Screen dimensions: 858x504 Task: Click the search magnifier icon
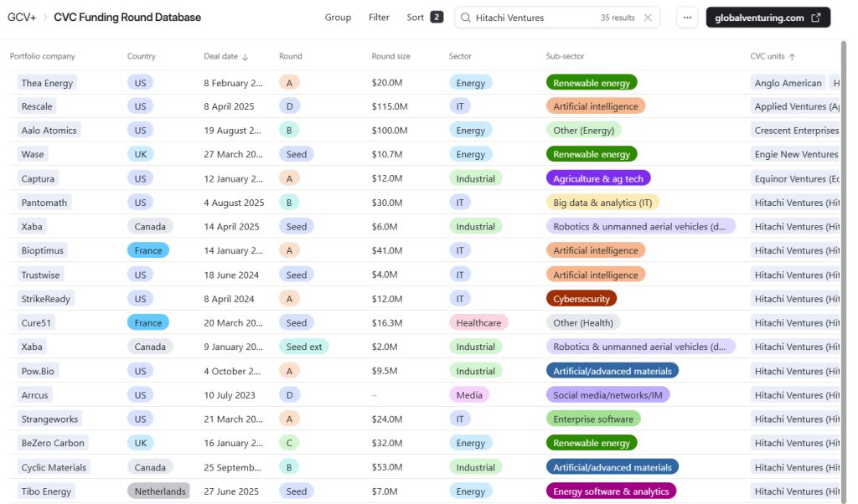pos(465,18)
